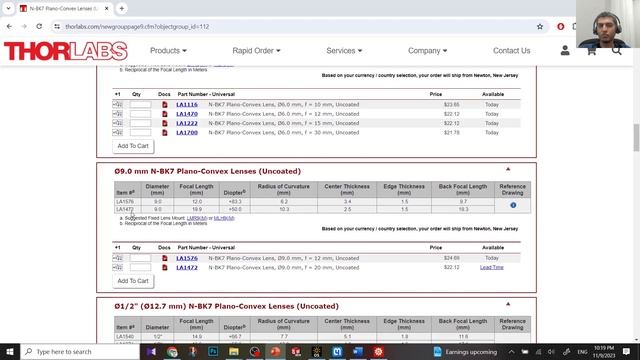Click the red Opera-style extension icon
The height and width of the screenshot is (360, 640).
click(560, 27)
